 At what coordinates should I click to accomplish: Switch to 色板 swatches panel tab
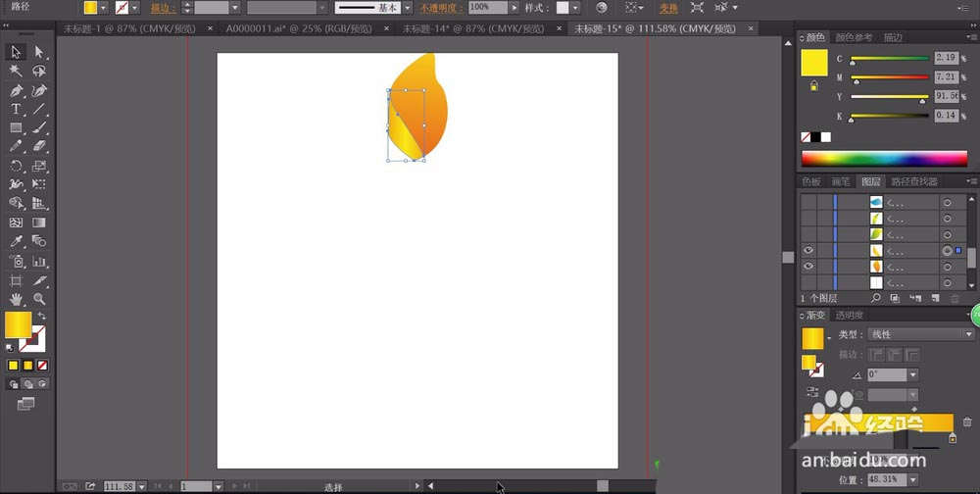(811, 181)
